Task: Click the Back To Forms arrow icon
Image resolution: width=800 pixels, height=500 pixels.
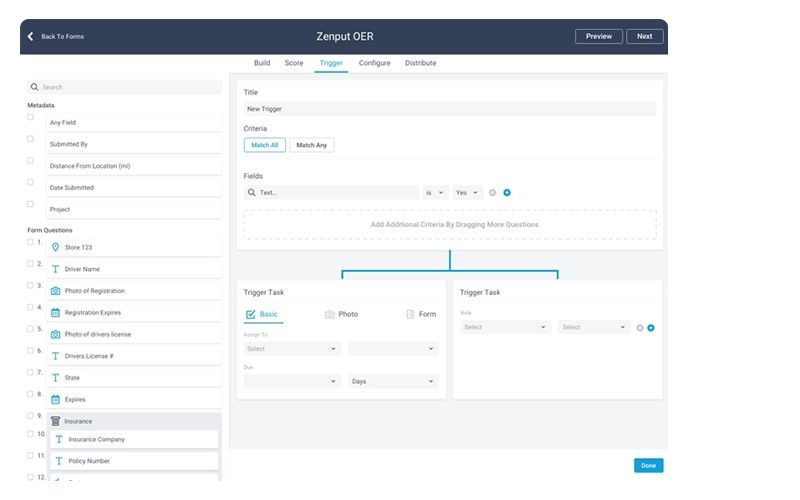Action: (30, 36)
